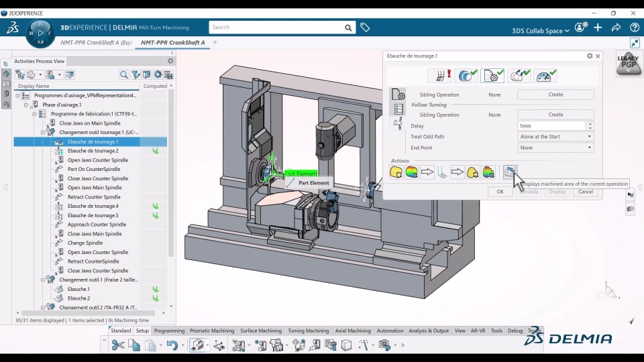This screenshot has width=644, height=362.
Task: Switch to the Programming tab
Action: click(169, 330)
